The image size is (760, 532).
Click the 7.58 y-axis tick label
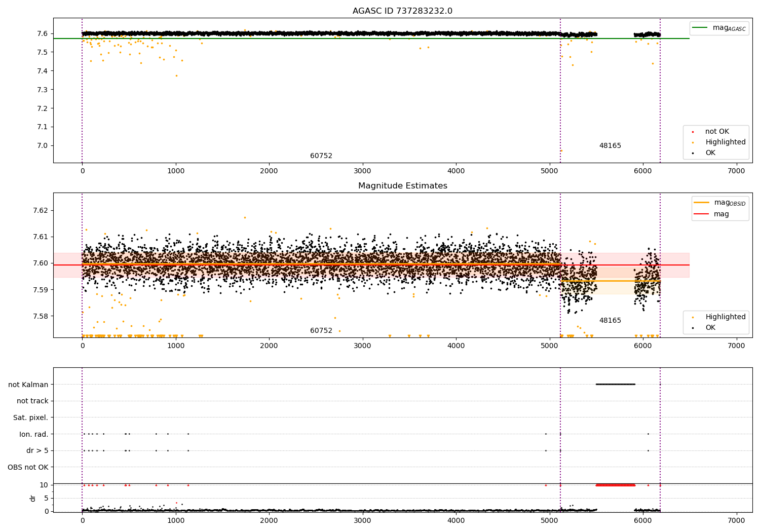tap(40, 316)
